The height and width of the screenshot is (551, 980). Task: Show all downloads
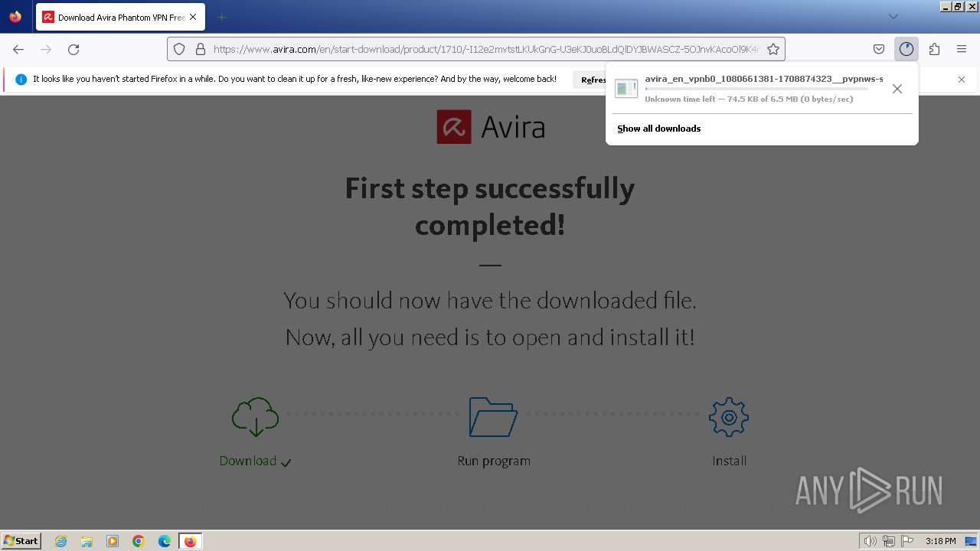coord(659,129)
